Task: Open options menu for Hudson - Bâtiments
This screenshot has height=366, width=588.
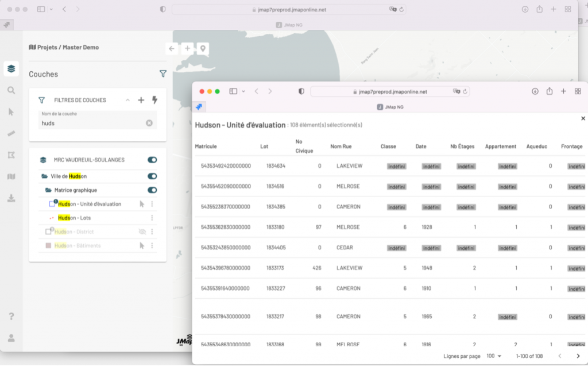Action: (x=152, y=245)
